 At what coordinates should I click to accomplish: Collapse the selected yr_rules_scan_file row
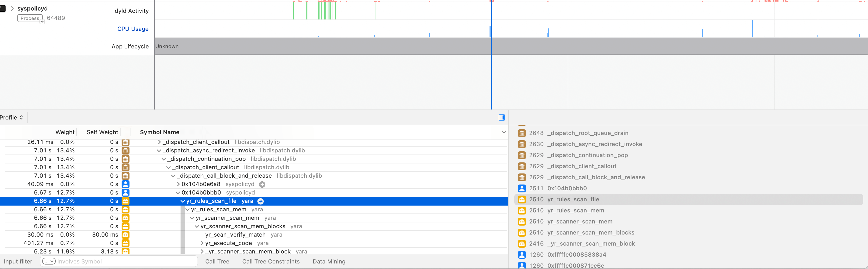182,201
